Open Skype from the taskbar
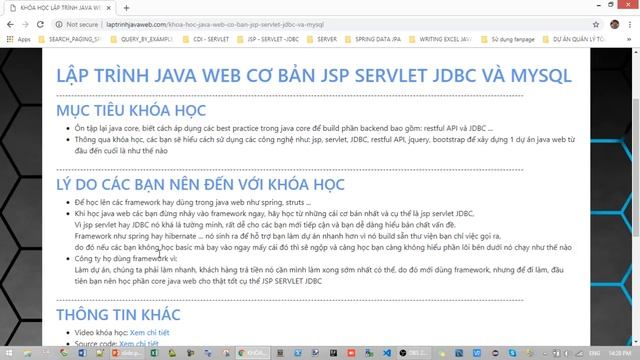 512,353
